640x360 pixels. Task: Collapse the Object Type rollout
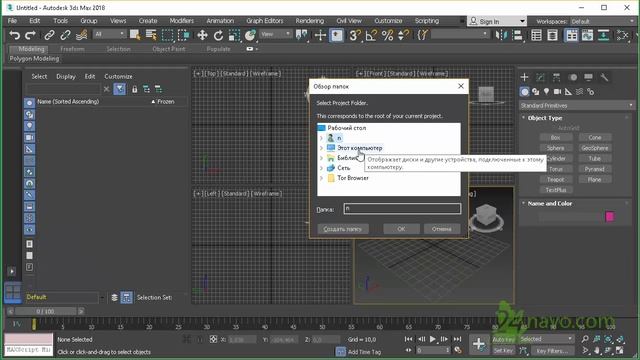(544, 118)
